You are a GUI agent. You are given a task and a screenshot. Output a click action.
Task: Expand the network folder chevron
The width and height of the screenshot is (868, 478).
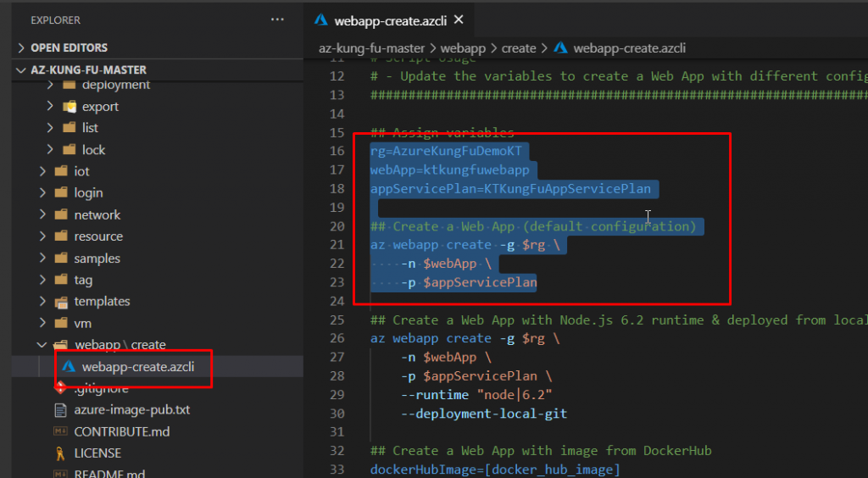pos(42,215)
